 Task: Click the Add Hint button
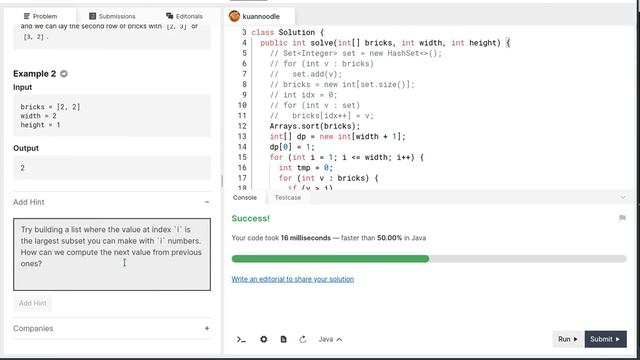(x=33, y=303)
